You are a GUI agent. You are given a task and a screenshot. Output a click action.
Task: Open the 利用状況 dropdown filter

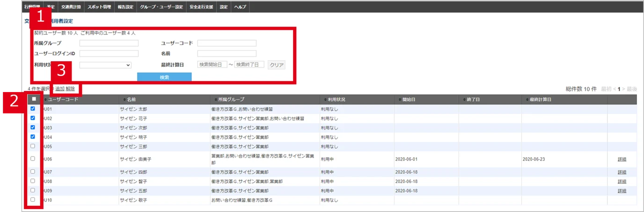(x=105, y=65)
